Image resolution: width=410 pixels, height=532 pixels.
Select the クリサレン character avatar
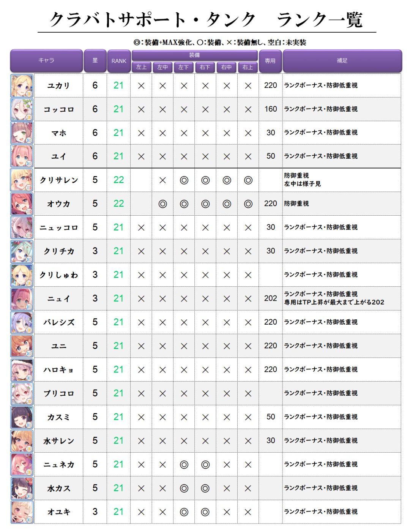click(22, 180)
